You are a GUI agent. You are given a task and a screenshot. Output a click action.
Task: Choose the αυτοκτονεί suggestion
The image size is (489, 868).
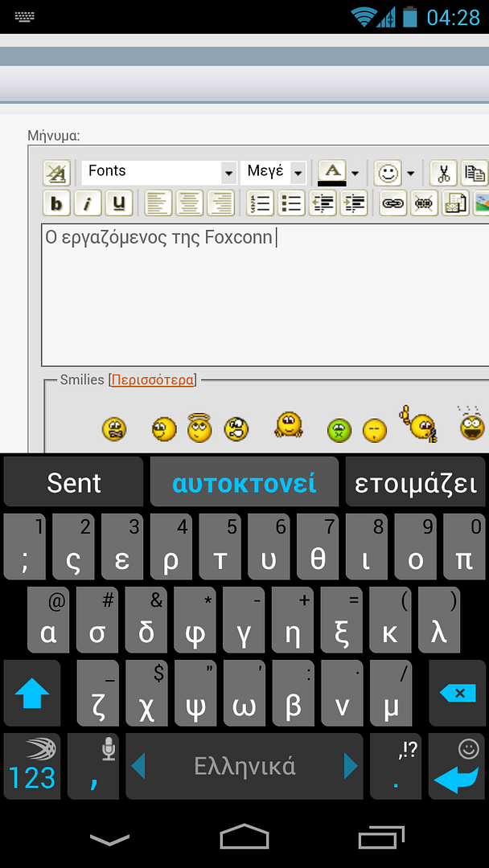(x=244, y=483)
